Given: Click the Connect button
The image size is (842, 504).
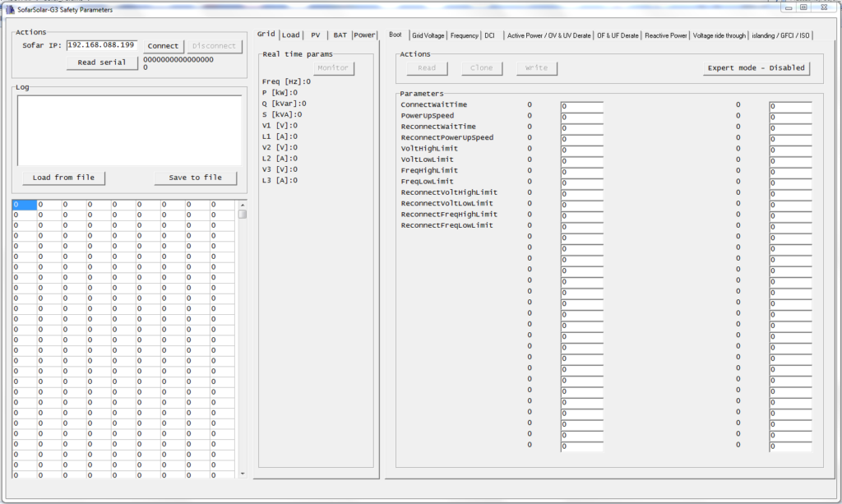Looking at the screenshot, I should pos(164,46).
